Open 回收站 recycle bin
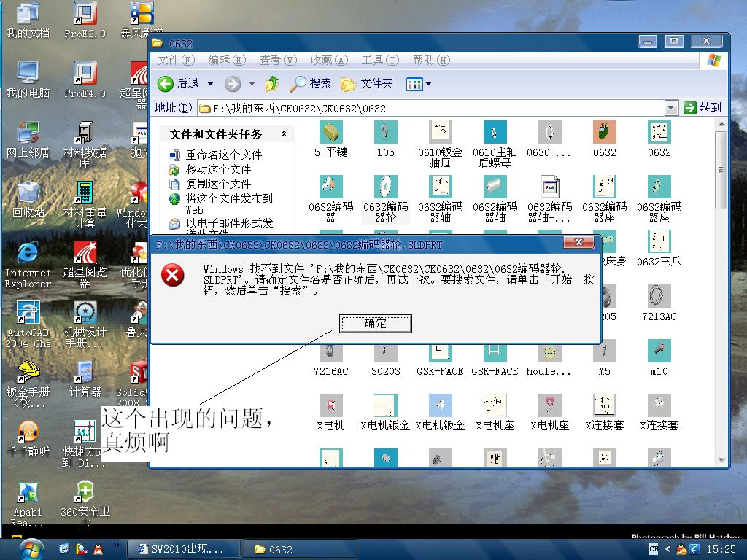747x560 pixels. pos(28,199)
